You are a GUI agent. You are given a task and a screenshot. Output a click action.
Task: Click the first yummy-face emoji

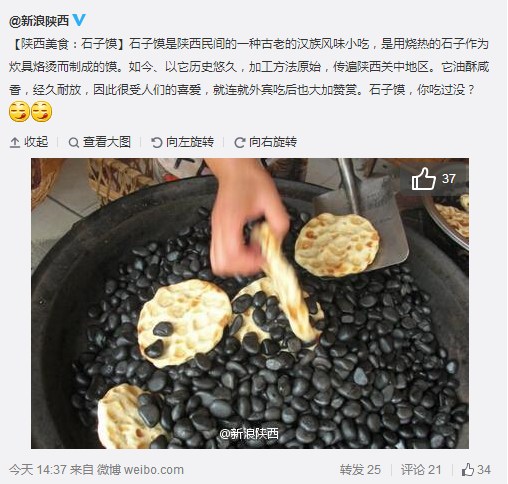[x=19, y=112]
